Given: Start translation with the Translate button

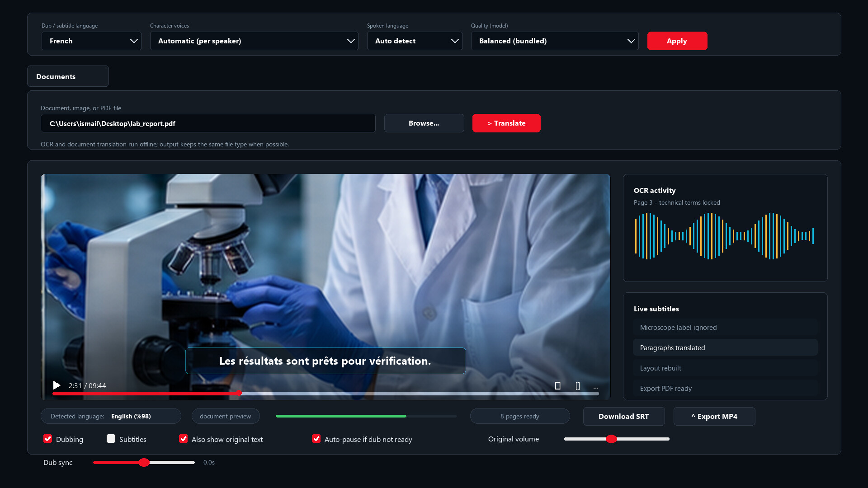Looking at the screenshot, I should tap(506, 123).
